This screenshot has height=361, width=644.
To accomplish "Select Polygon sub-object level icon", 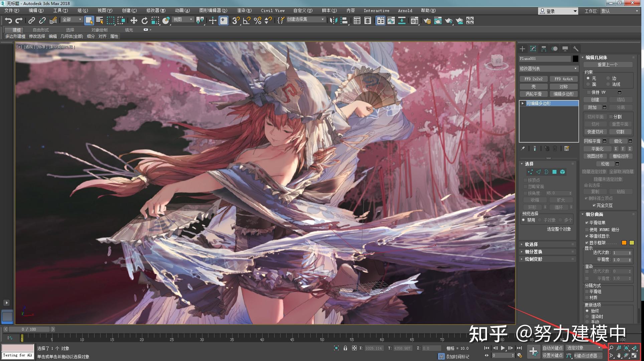I will pos(554,172).
